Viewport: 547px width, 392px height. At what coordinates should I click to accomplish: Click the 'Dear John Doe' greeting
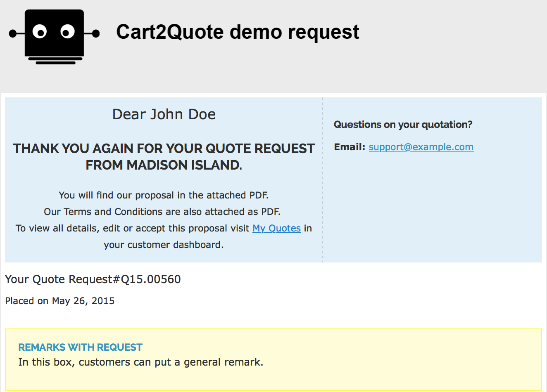coord(164,114)
